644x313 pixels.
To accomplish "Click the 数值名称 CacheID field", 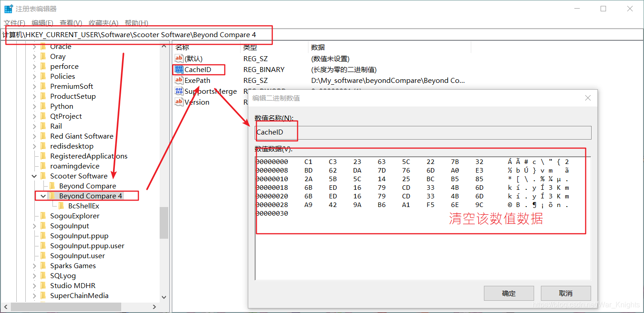I will click(x=423, y=132).
